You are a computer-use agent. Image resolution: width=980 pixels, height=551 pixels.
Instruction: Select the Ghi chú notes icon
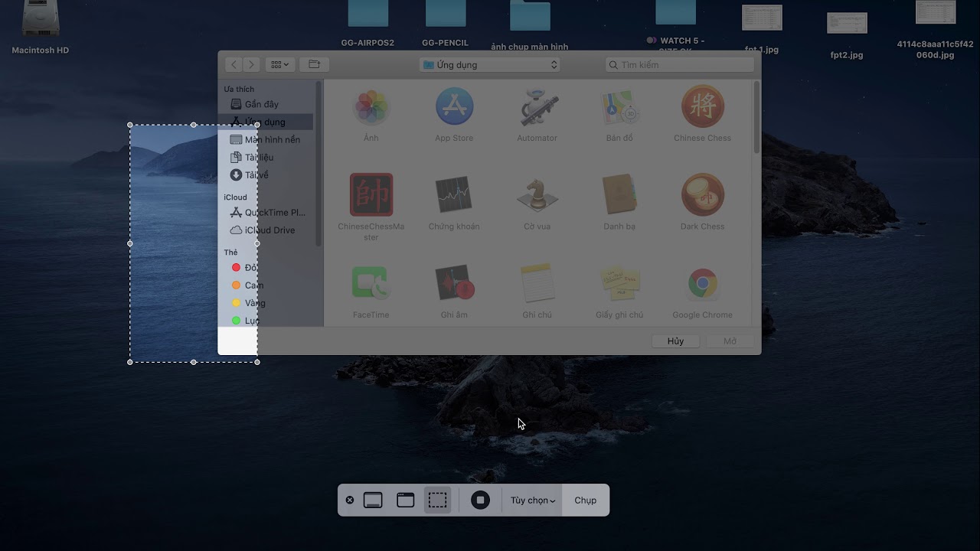pos(537,283)
